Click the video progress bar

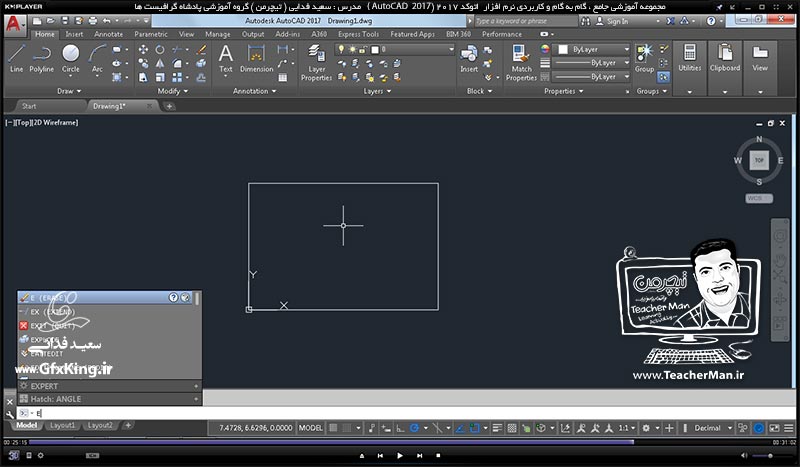tap(400, 442)
